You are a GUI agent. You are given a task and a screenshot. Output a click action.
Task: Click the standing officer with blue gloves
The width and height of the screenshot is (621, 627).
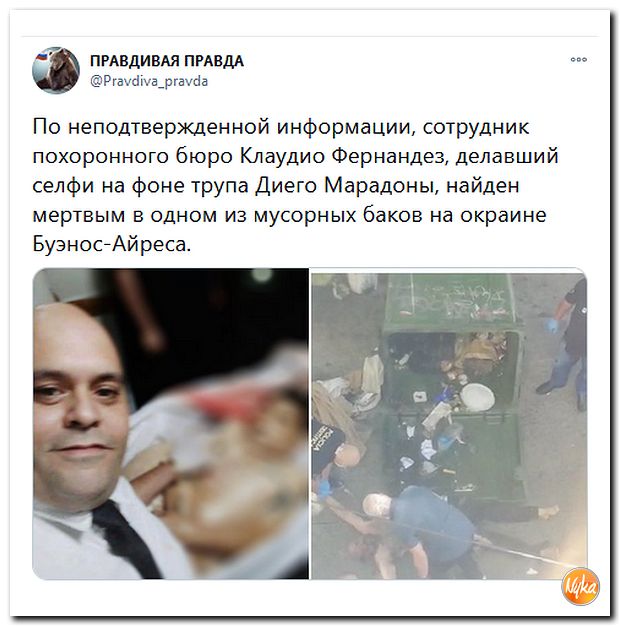click(564, 342)
